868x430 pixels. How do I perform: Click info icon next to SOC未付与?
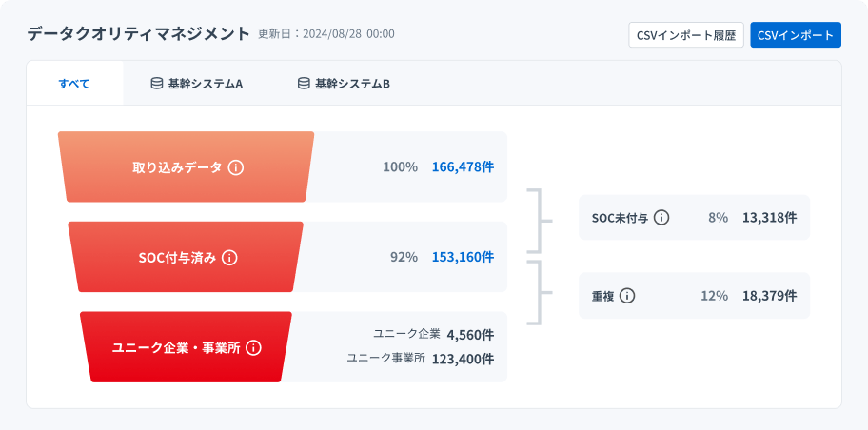click(661, 217)
